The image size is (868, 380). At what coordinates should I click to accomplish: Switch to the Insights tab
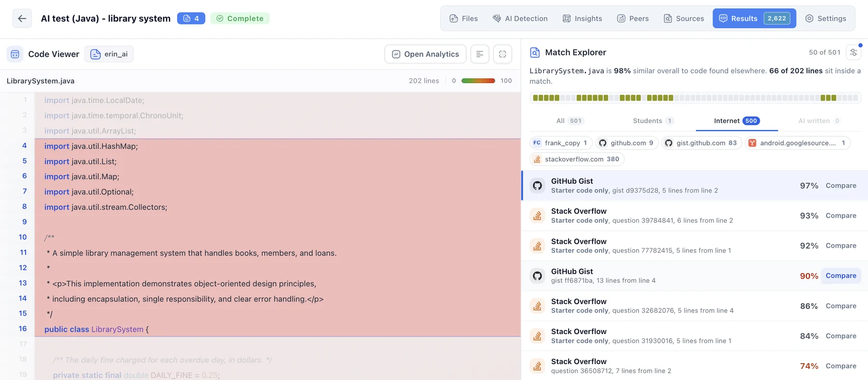[x=582, y=18]
